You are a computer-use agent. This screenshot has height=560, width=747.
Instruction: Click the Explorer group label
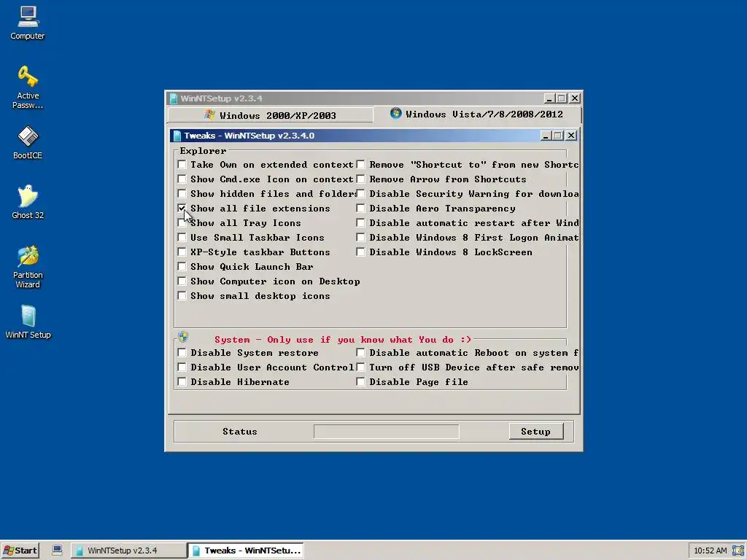click(203, 151)
